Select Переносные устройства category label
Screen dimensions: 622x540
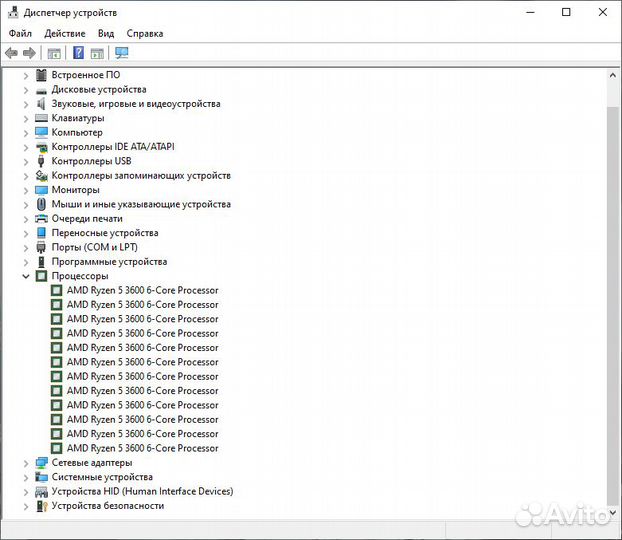(x=105, y=233)
